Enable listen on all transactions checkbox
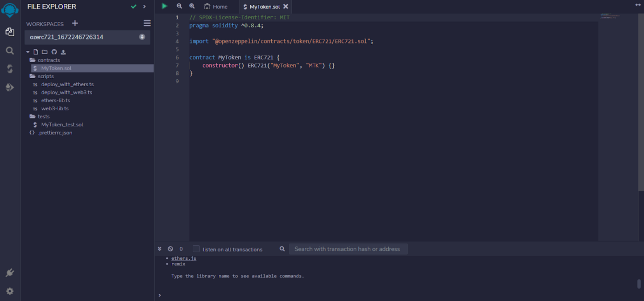 (x=196, y=249)
